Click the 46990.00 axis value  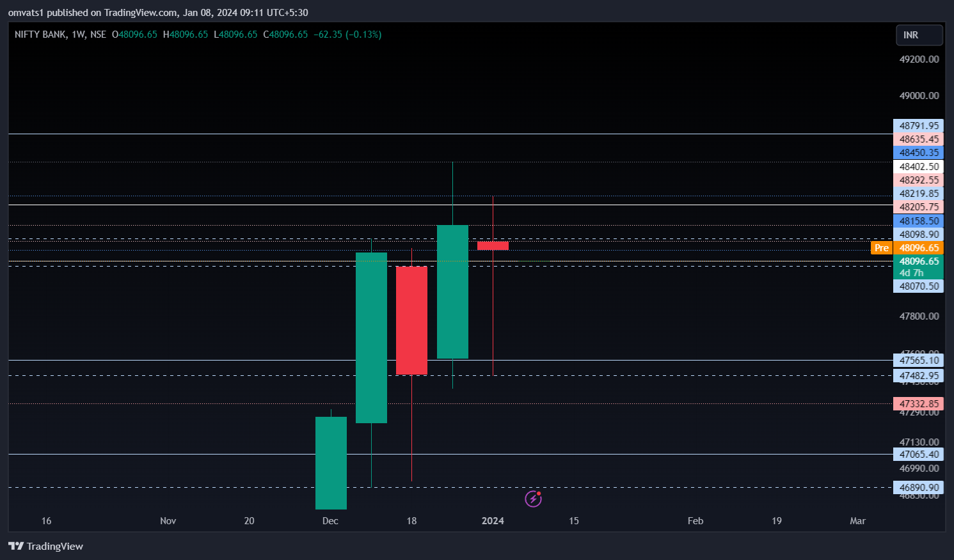919,469
